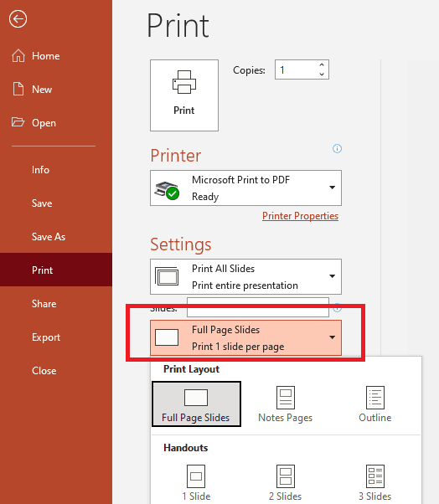Open the Printer Properties link
Image resolution: width=439 pixels, height=504 pixels.
(x=300, y=216)
